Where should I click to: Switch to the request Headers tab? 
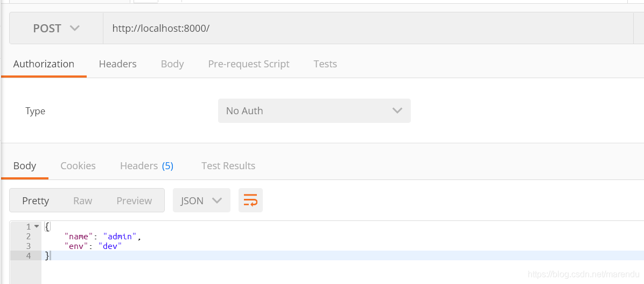pos(117,64)
